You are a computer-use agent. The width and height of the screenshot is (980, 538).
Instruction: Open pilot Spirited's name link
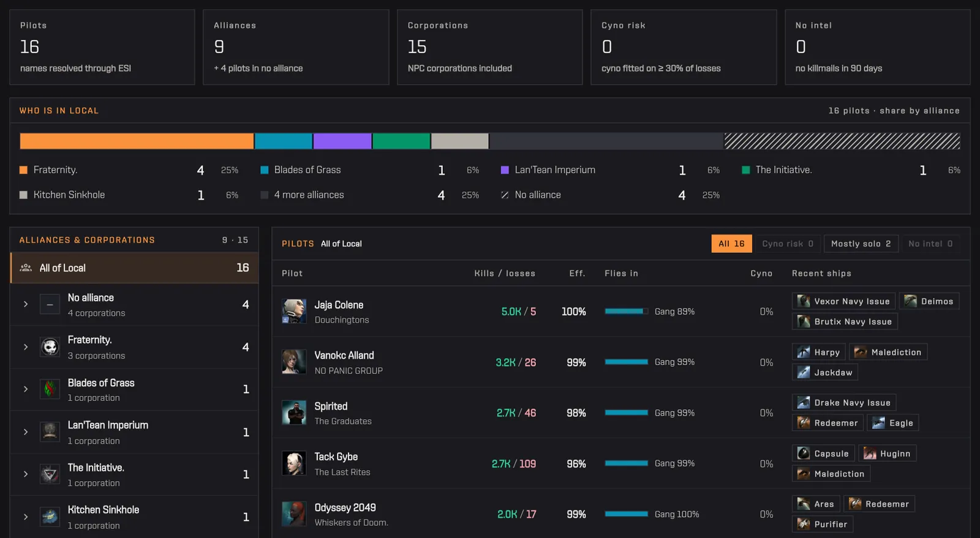(331, 406)
